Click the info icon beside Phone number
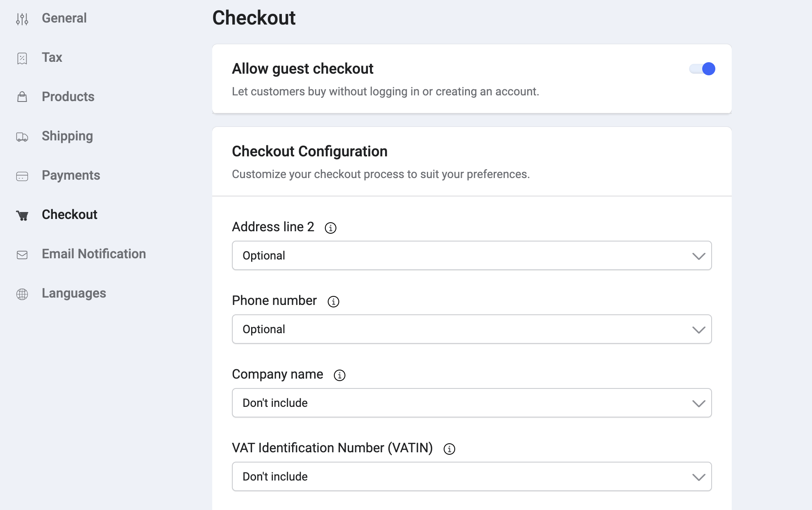The image size is (812, 510). tap(333, 301)
